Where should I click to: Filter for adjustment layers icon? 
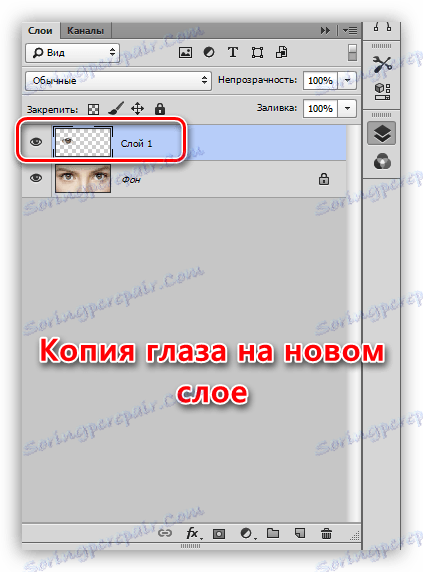pos(209,53)
